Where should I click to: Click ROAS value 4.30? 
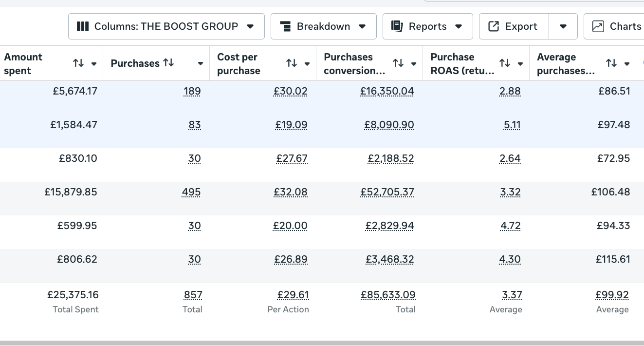tap(510, 260)
